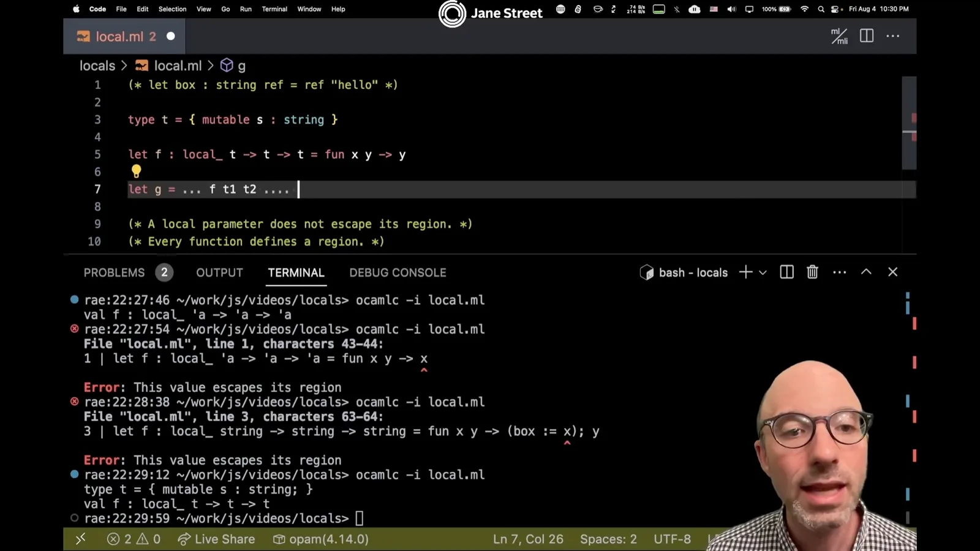Click the Wi-Fi icon in menu bar
980x551 pixels.
coord(805,9)
